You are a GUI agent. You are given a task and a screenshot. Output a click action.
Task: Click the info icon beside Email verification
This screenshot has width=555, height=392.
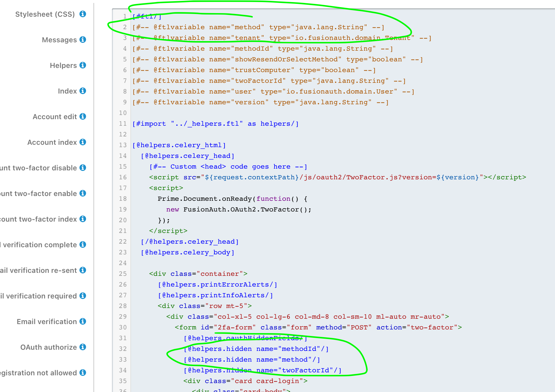(x=82, y=321)
